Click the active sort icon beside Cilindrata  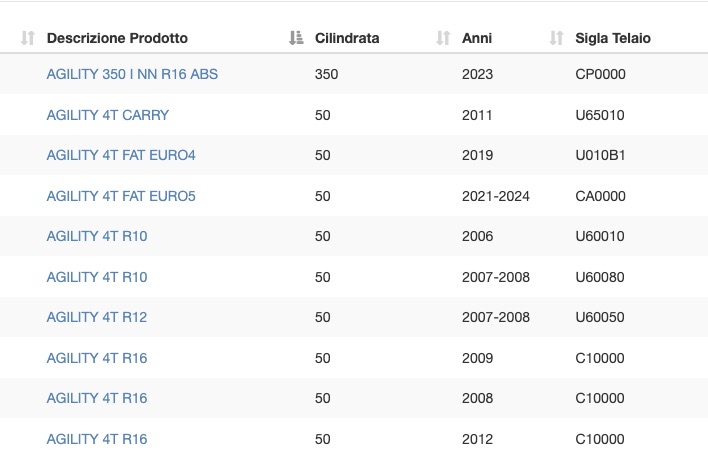coord(296,38)
